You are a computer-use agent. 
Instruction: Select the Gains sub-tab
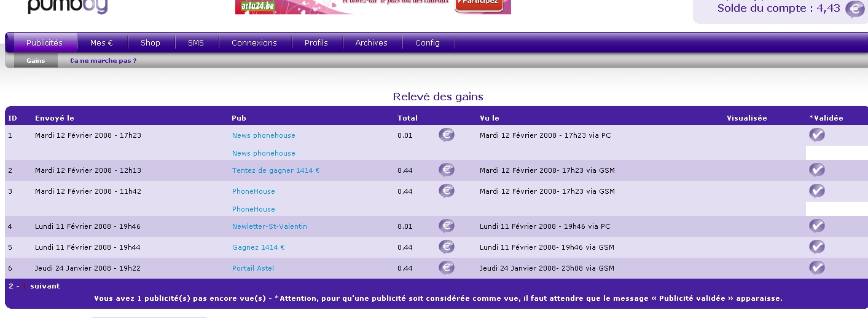(36, 61)
